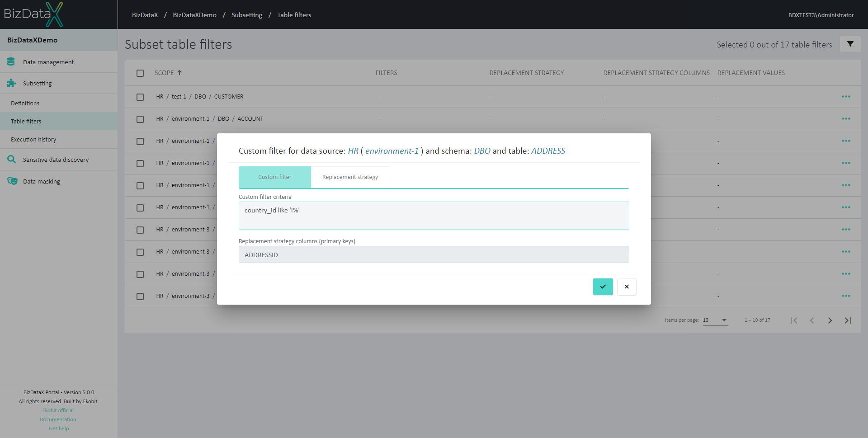Go to the next page of results
This screenshot has width=868, height=438.
(830, 320)
